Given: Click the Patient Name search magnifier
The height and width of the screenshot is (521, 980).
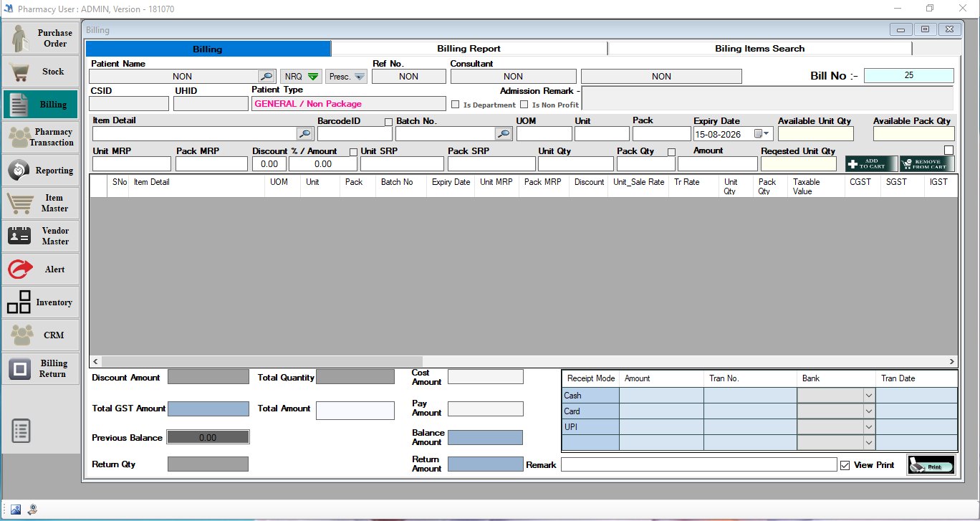Looking at the screenshot, I should [x=266, y=76].
